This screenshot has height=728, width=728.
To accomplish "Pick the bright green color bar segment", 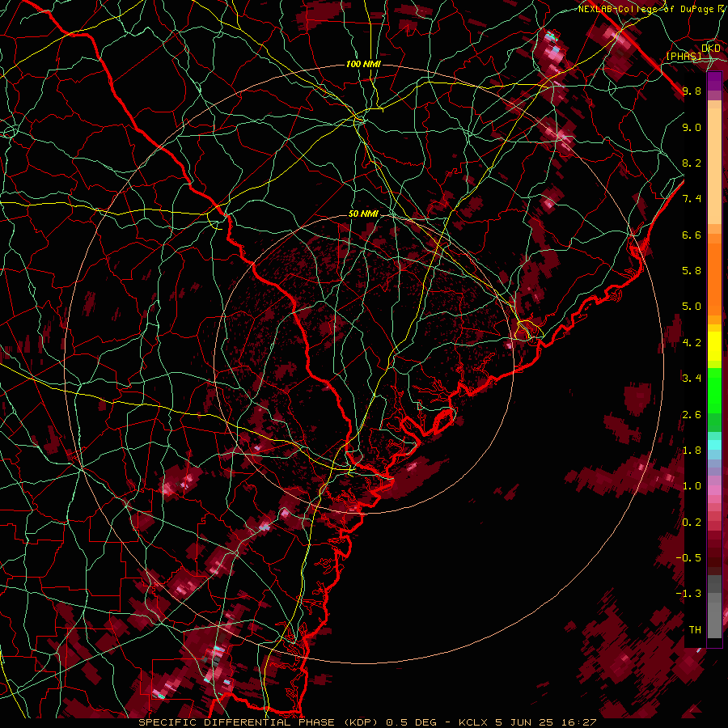I will [714, 390].
